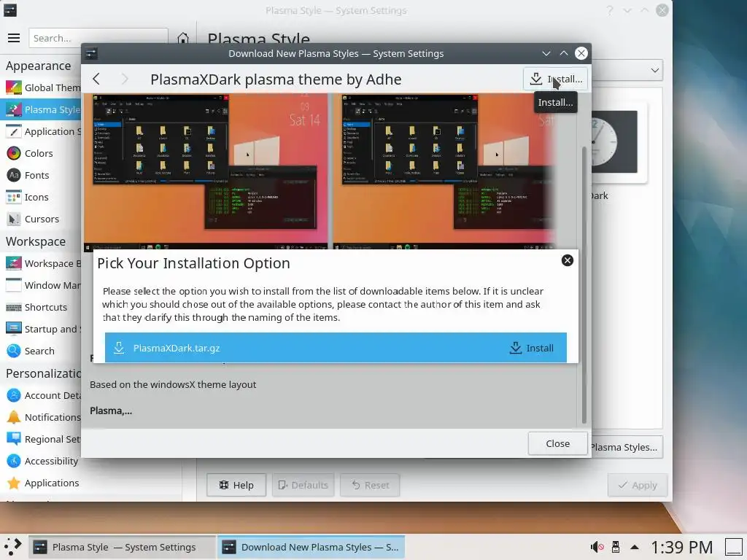Open the Fonts settings icon

(x=13, y=175)
